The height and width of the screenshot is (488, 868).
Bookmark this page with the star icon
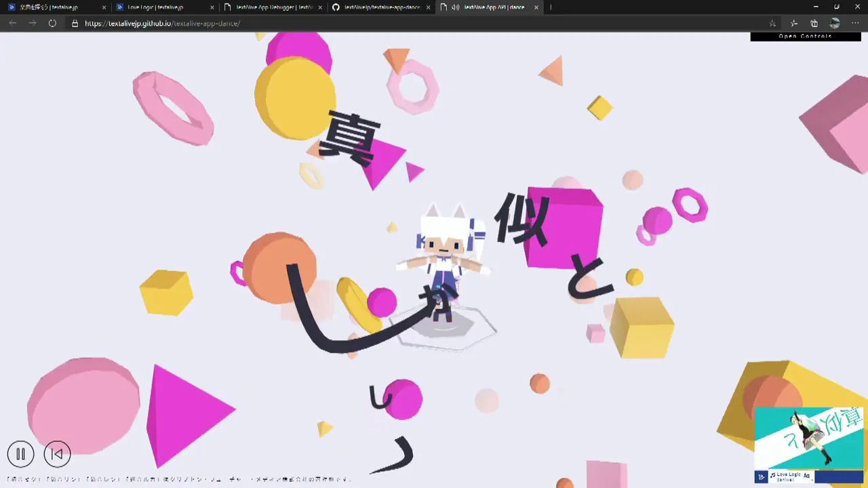[x=772, y=23]
